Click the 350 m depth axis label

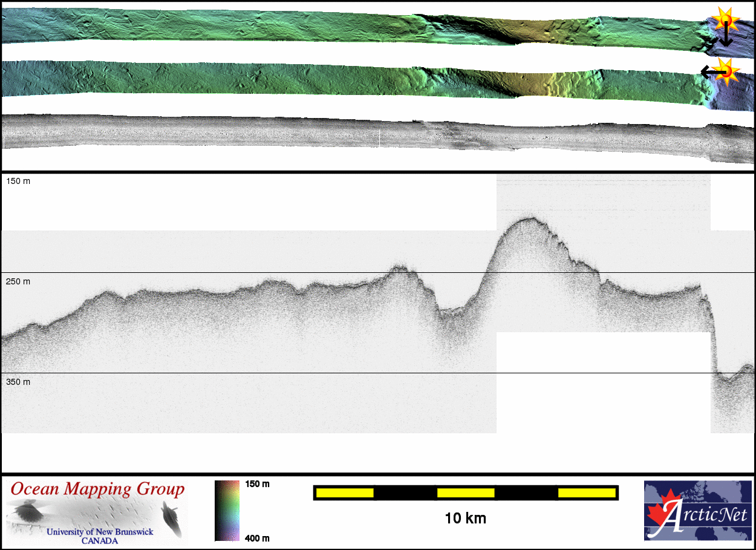coord(18,382)
